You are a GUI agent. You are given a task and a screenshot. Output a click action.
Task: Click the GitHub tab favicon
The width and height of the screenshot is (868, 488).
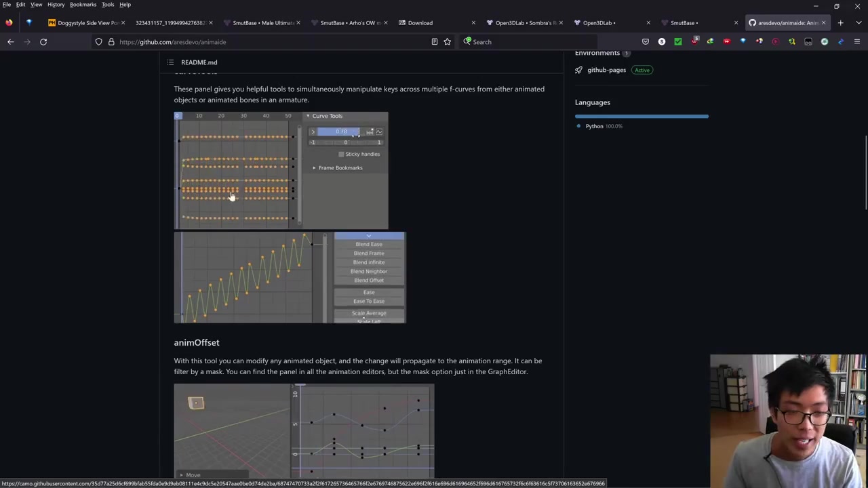(x=752, y=23)
